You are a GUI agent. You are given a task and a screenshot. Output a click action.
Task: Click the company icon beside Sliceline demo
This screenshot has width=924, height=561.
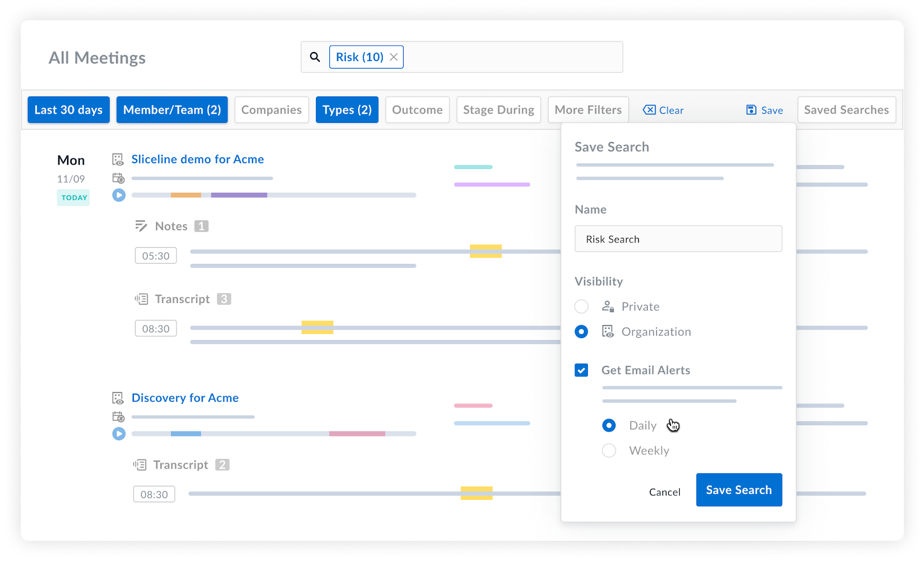118,159
